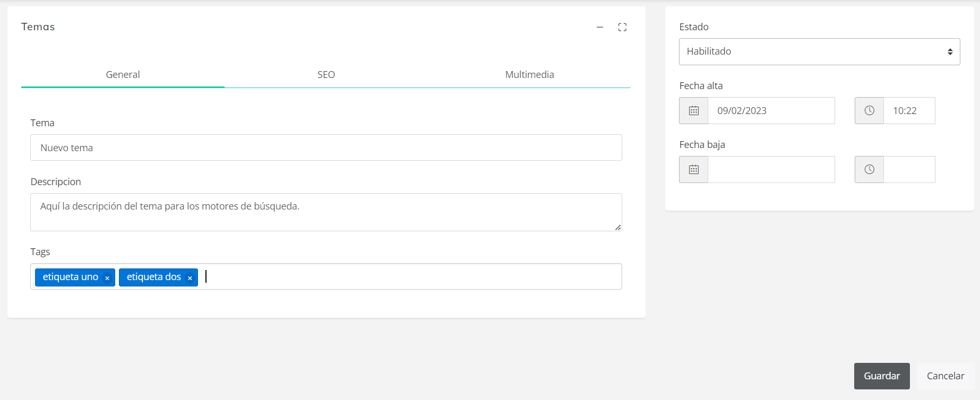Switch to the SEO tab

pos(326,75)
